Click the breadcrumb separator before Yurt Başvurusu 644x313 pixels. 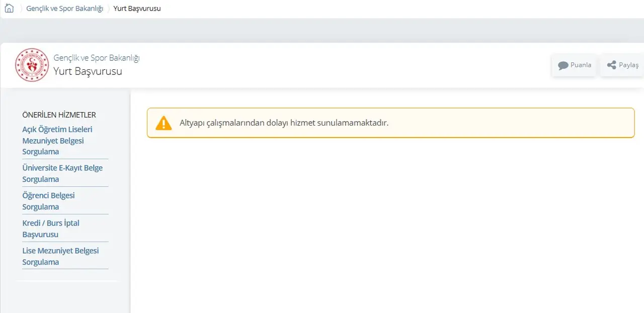(108, 9)
